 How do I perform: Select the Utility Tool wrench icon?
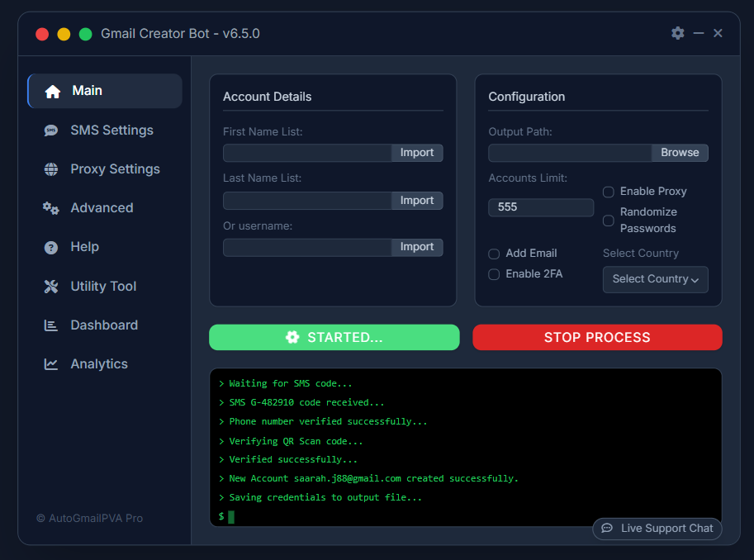click(x=50, y=286)
